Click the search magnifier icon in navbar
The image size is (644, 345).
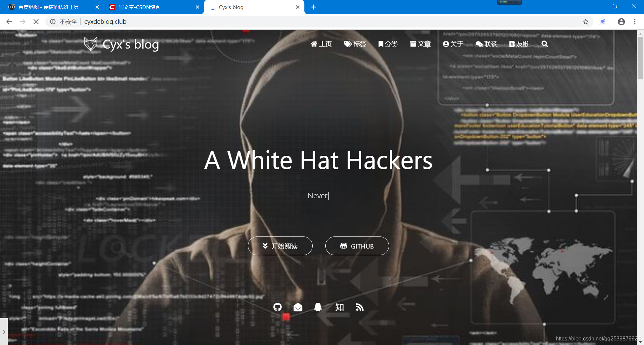pos(545,44)
